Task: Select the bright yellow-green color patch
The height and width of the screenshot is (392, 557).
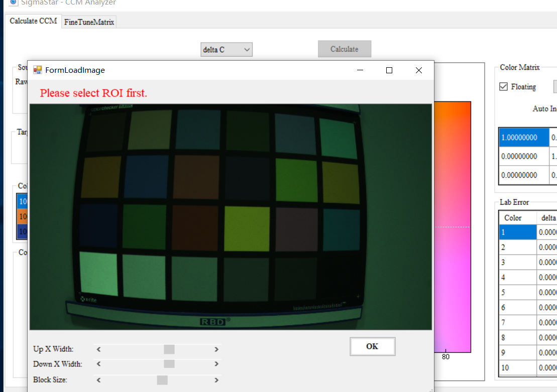Action: pyautogui.click(x=247, y=228)
